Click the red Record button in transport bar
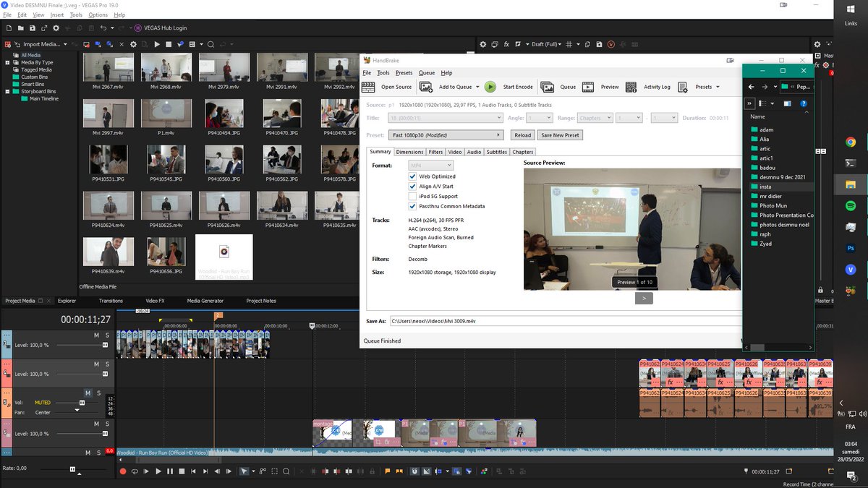Image resolution: width=868 pixels, height=488 pixels. 123,471
